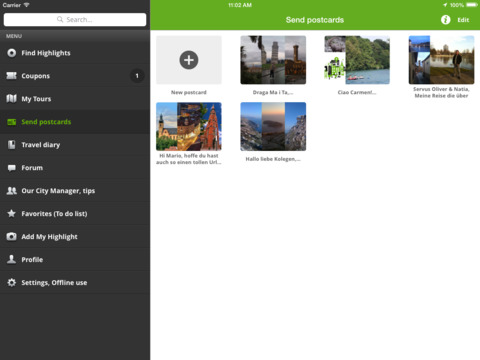Open the Draga Ma i Ta postcard
The height and width of the screenshot is (360, 480).
point(273,60)
